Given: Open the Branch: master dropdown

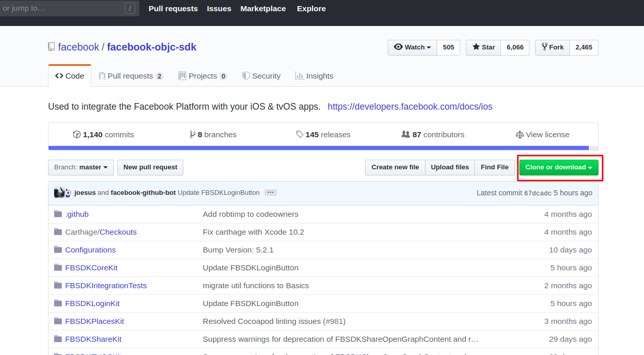Looking at the screenshot, I should (81, 167).
